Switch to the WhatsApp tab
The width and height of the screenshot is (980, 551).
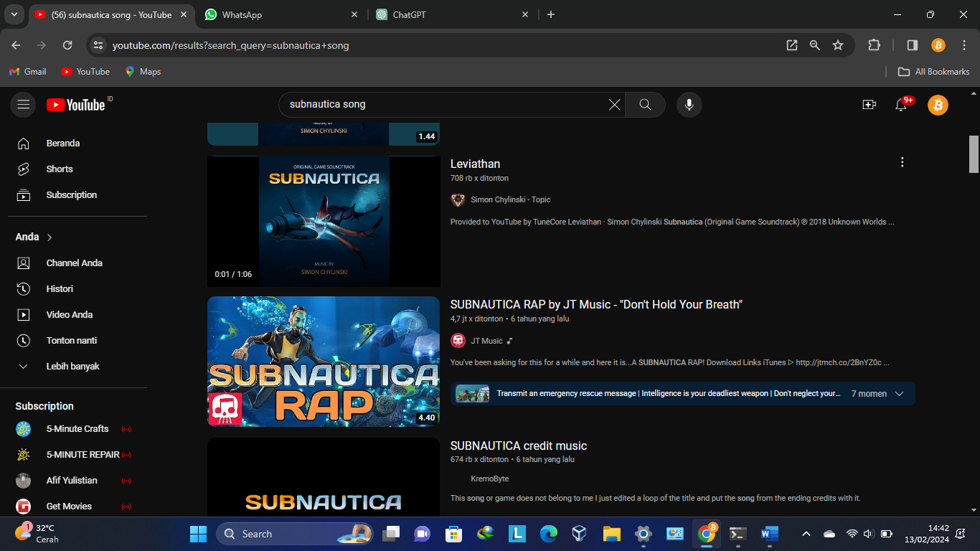(281, 14)
